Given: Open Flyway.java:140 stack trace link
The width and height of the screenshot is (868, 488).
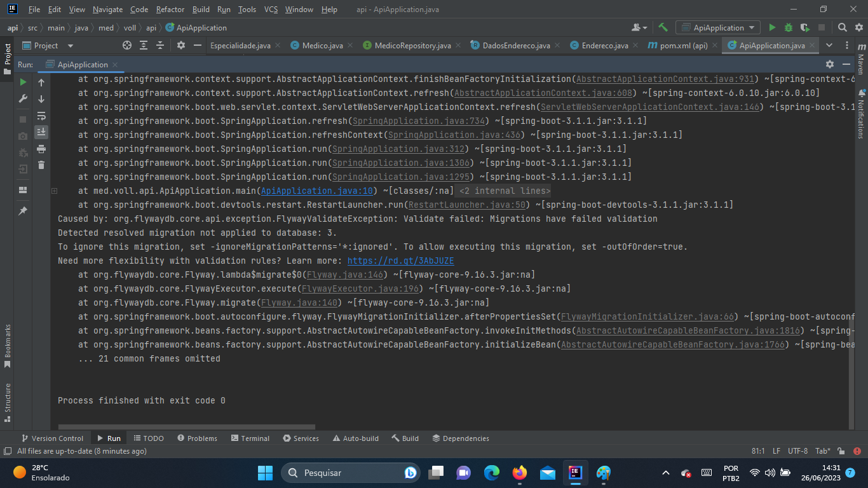Looking at the screenshot, I should point(299,302).
